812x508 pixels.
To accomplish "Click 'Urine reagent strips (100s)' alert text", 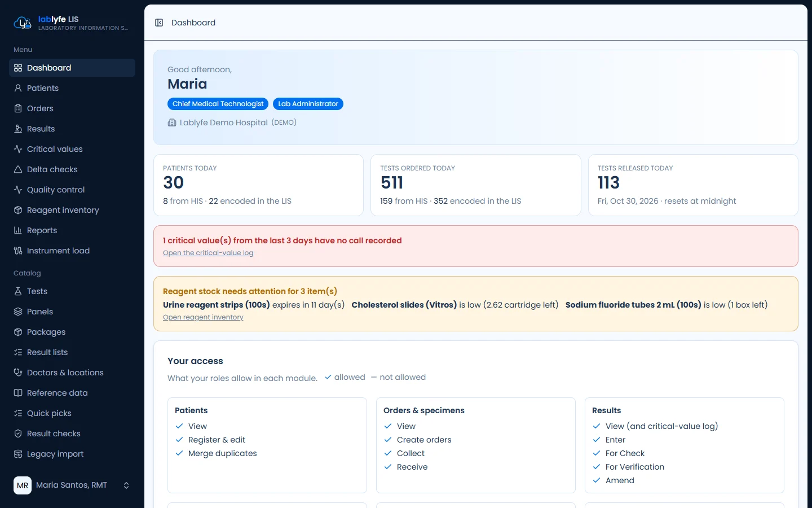I will point(217,305).
